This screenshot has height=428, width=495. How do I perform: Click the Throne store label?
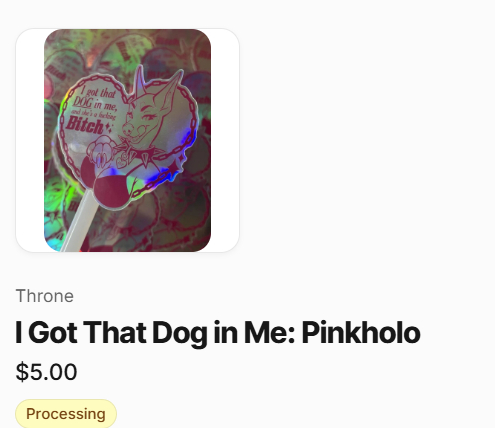[45, 296]
